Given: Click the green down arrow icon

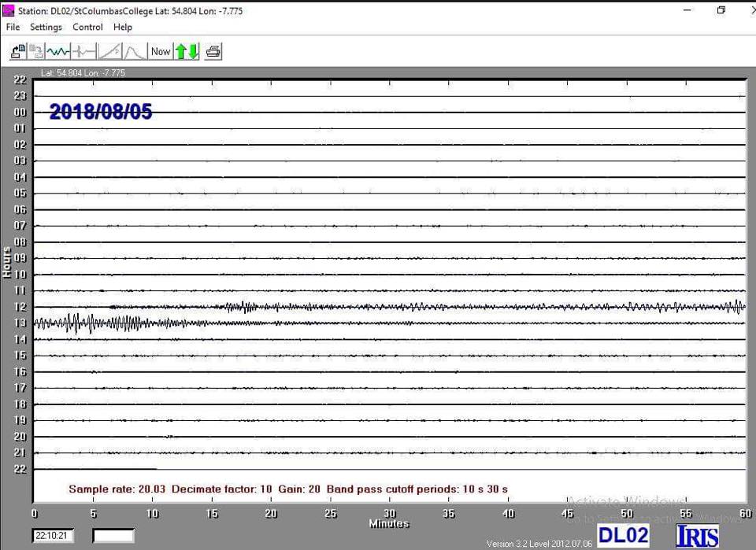Looking at the screenshot, I should (x=193, y=52).
